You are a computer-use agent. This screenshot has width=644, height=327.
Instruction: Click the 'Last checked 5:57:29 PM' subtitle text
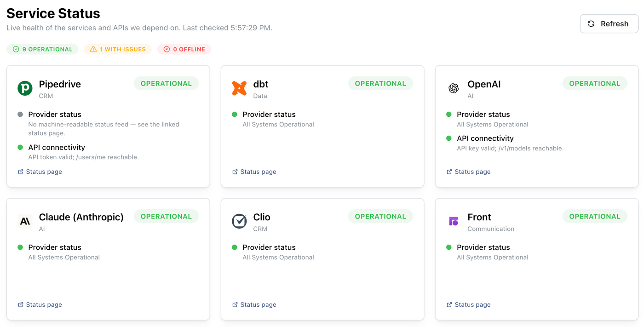coord(227,28)
